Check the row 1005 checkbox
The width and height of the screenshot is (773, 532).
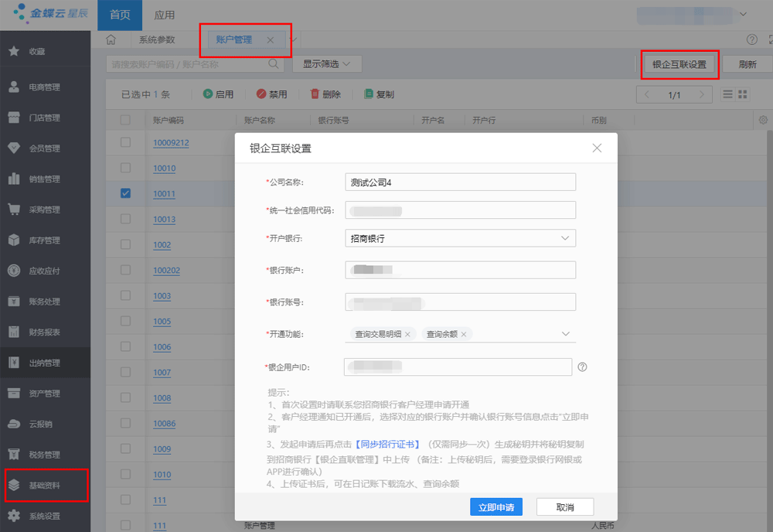tap(126, 321)
